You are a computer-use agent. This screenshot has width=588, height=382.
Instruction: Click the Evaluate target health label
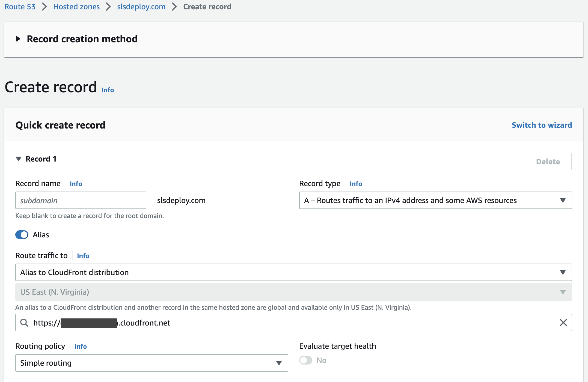[x=337, y=346]
